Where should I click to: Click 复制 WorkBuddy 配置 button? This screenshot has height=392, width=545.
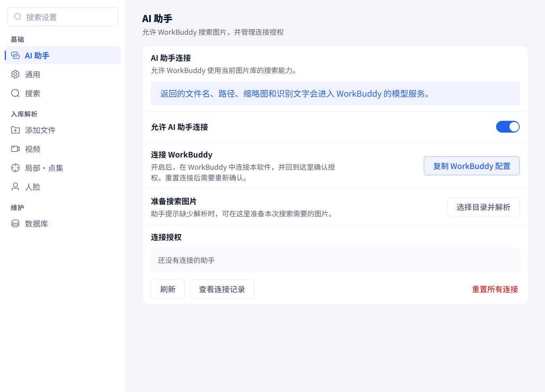click(x=472, y=166)
